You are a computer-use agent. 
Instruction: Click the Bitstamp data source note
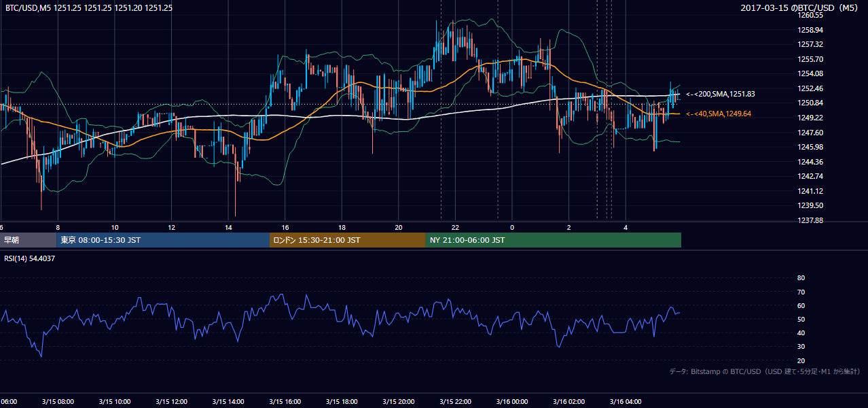coord(765,371)
